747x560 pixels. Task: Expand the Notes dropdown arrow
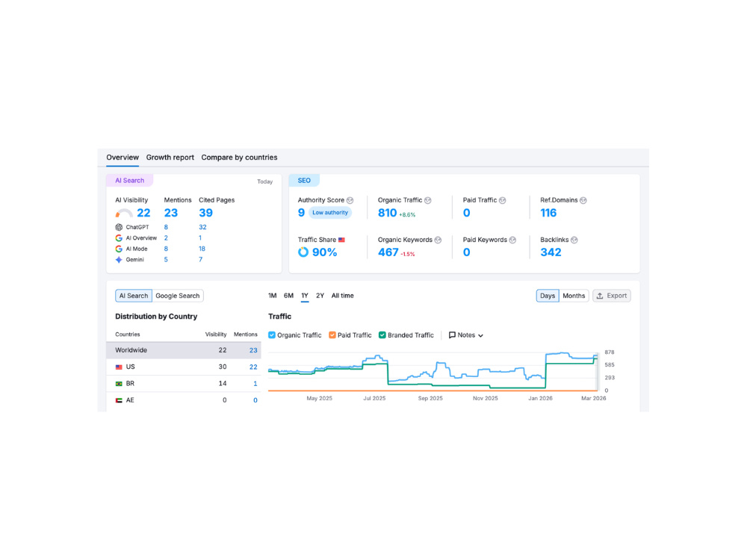[x=480, y=336]
